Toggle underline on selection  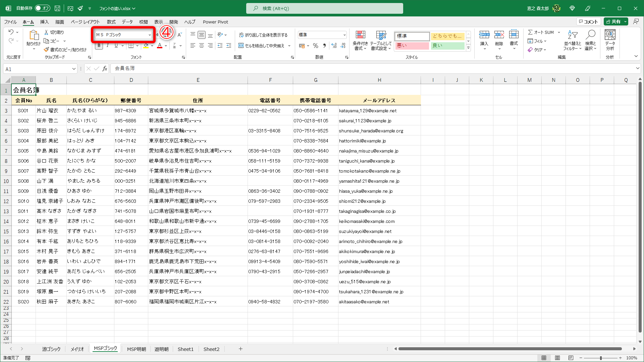click(x=116, y=46)
